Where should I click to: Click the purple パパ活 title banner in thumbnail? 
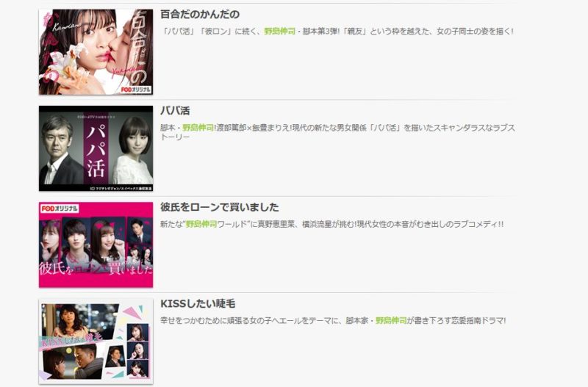pos(96,150)
